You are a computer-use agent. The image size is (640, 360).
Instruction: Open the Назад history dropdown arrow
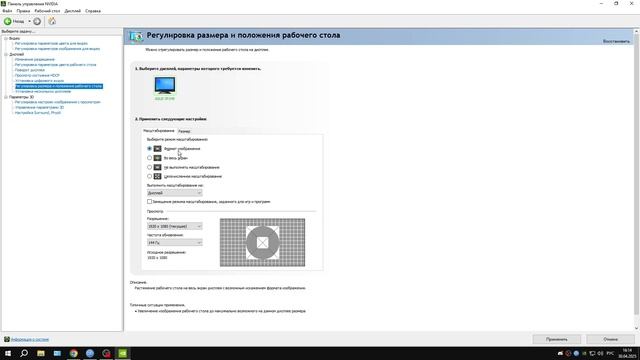29,21
